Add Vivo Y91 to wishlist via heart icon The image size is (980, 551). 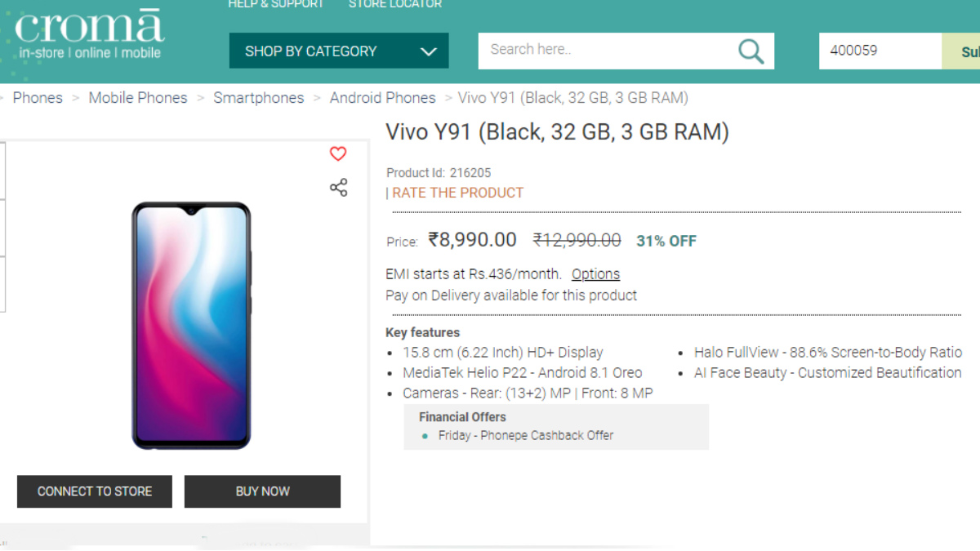pos(338,153)
